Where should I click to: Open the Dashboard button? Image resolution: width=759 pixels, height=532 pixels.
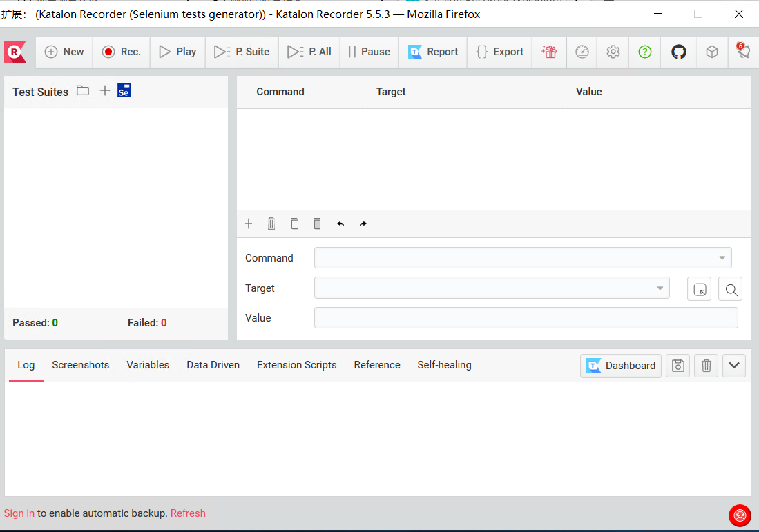pyautogui.click(x=621, y=366)
